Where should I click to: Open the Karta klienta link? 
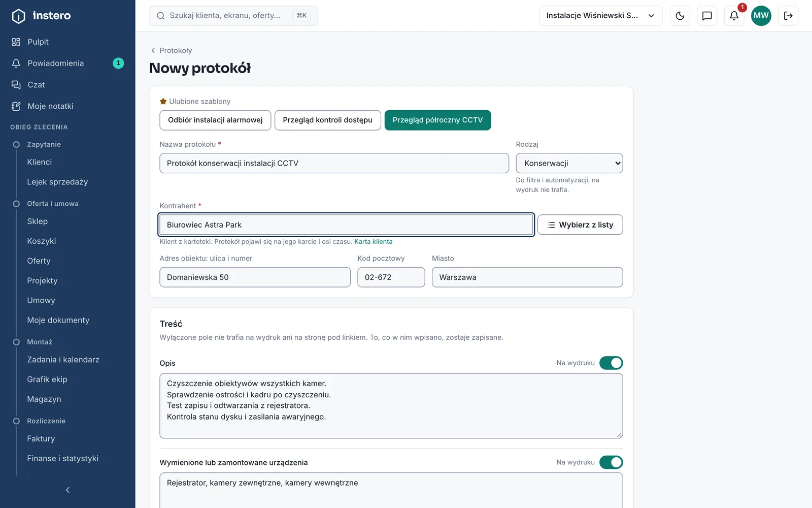(373, 241)
